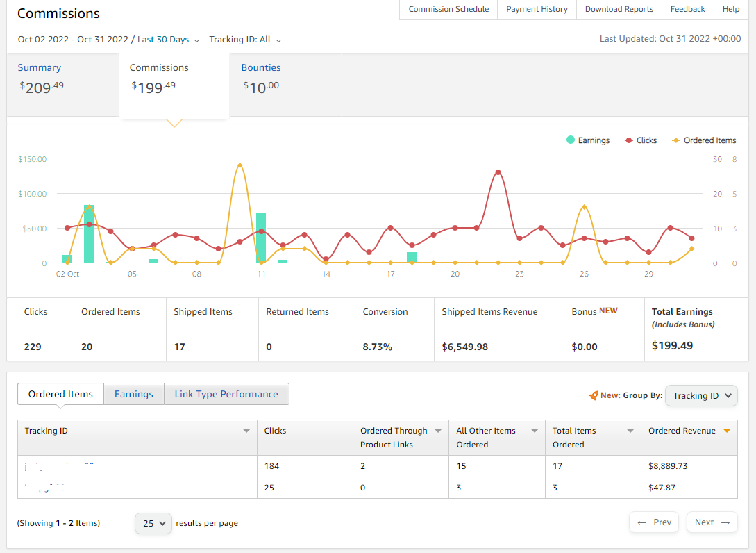The height and width of the screenshot is (553, 756).
Task: Click the $47.87 ordered revenue cell
Action: click(x=689, y=488)
